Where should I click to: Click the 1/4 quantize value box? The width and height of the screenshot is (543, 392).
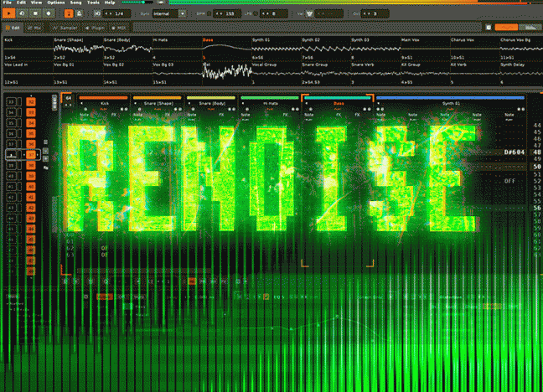[116, 13]
